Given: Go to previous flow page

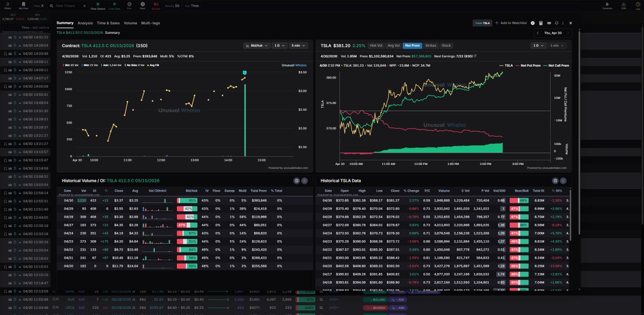Looking at the screenshot, I should pyautogui.click(x=129, y=5).
